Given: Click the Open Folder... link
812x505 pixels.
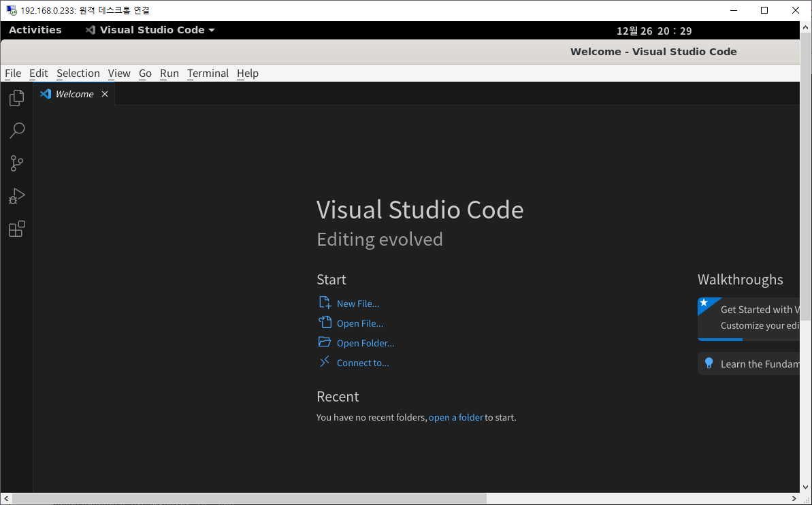Looking at the screenshot, I should pos(366,343).
